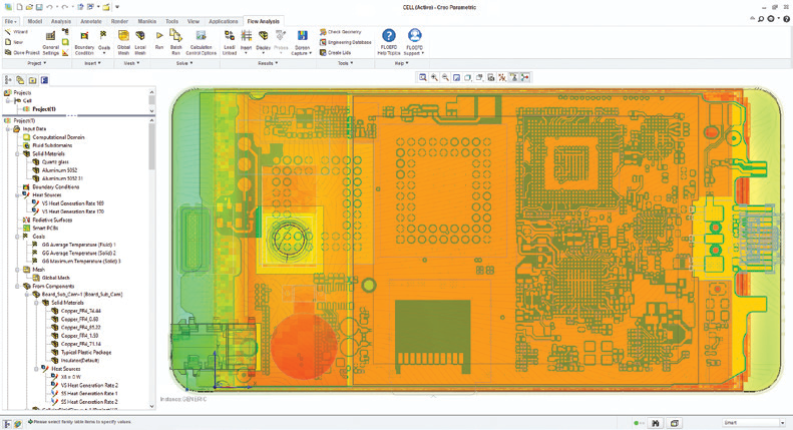Switch to the Analysis ribbon tab
793x430 pixels.
tap(61, 20)
